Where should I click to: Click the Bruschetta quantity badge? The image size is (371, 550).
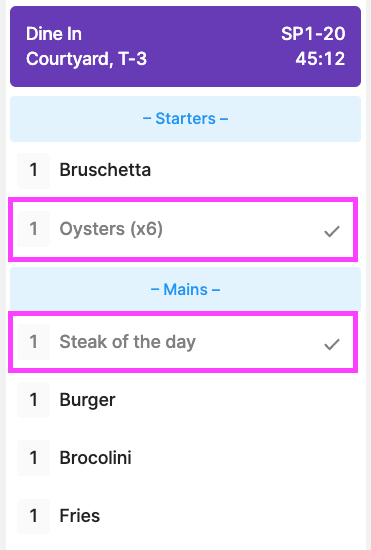(x=34, y=170)
